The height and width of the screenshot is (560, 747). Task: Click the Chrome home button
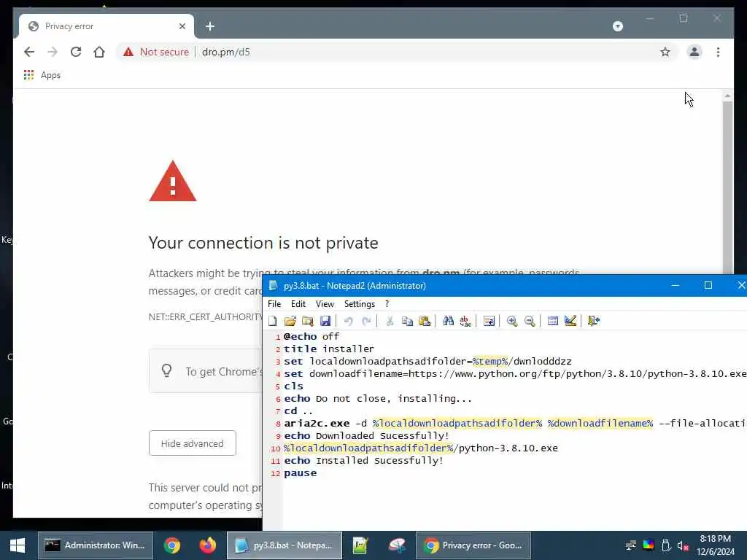[99, 52]
